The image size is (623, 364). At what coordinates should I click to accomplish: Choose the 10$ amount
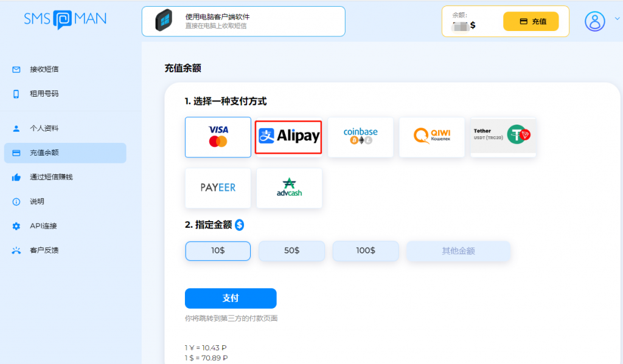(x=218, y=251)
